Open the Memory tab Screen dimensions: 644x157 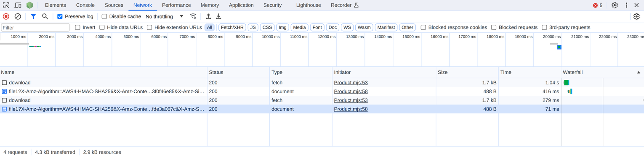coord(210,5)
